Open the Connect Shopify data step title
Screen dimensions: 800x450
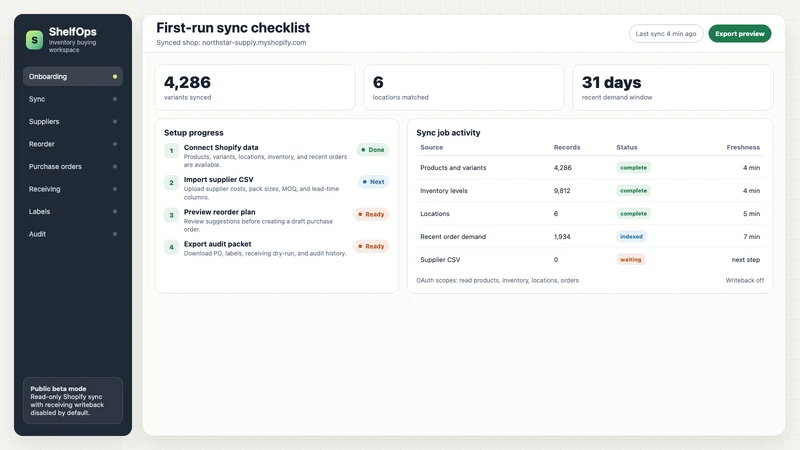221,147
